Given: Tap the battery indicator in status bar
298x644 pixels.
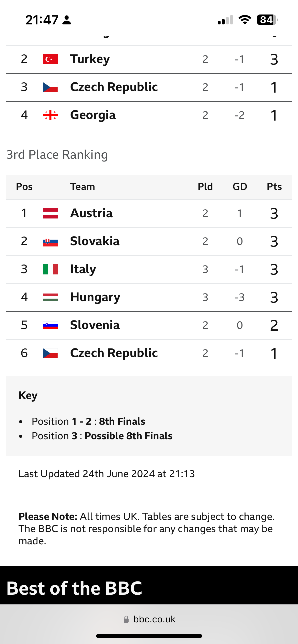Looking at the screenshot, I should 267,20.
